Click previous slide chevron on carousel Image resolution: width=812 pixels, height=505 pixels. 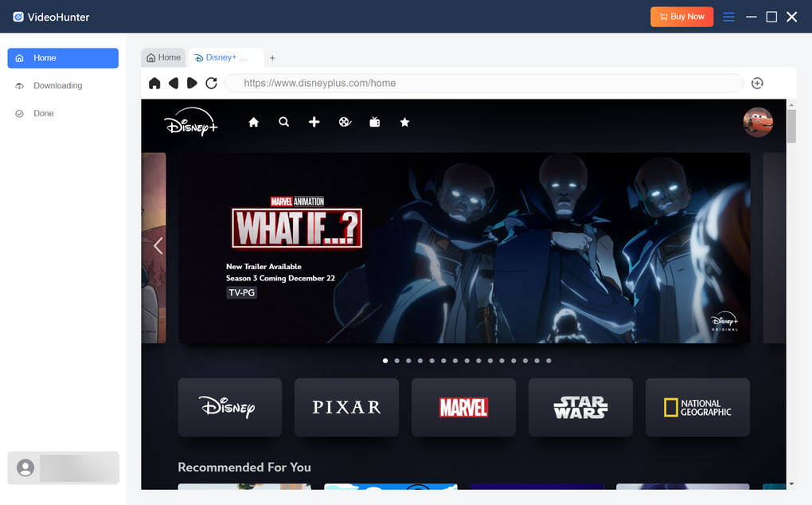(x=158, y=245)
